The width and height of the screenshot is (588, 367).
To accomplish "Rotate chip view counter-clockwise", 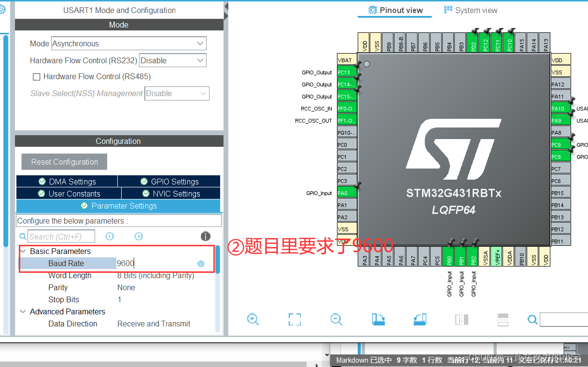I will click(x=420, y=319).
